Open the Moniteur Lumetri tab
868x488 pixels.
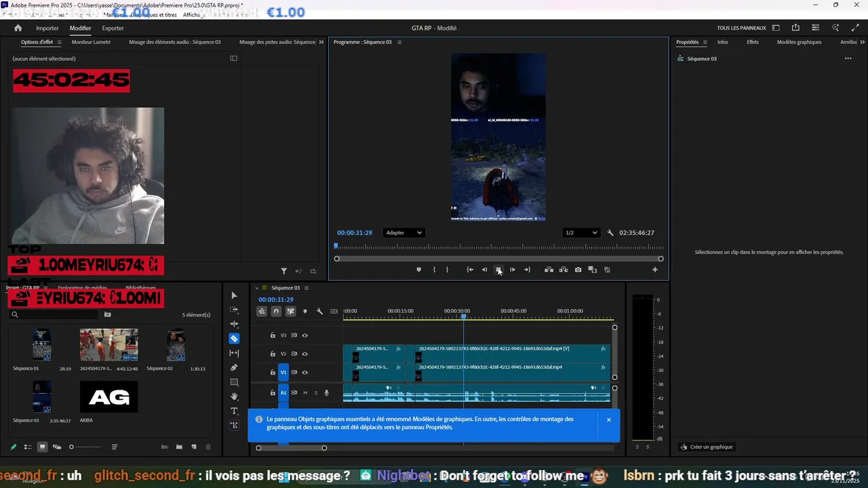point(91,42)
